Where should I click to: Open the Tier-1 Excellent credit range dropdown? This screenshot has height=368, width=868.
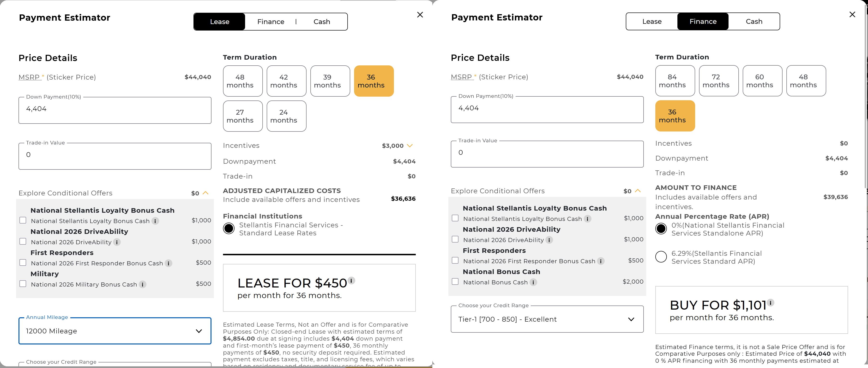tap(547, 319)
